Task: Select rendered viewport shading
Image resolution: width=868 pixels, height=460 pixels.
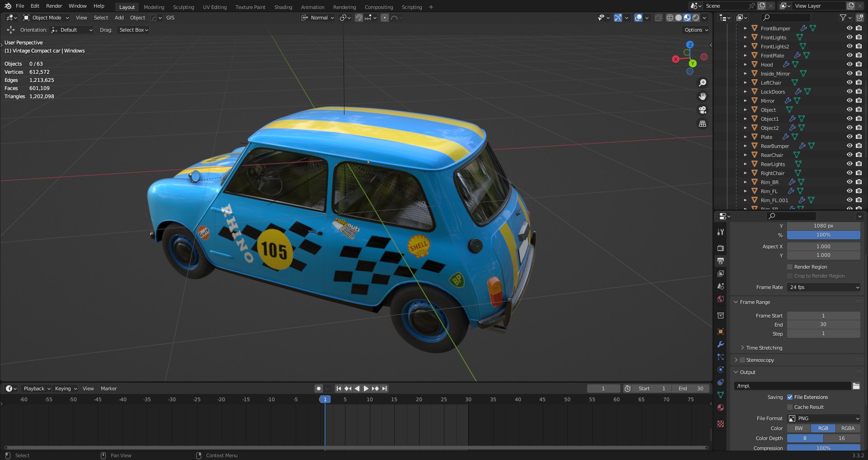Action: [696, 18]
